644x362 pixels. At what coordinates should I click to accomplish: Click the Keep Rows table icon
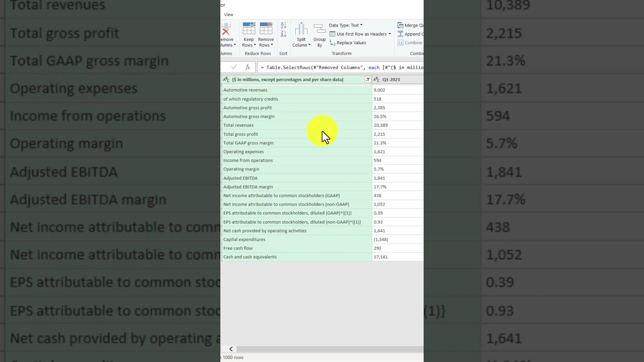coord(249,28)
